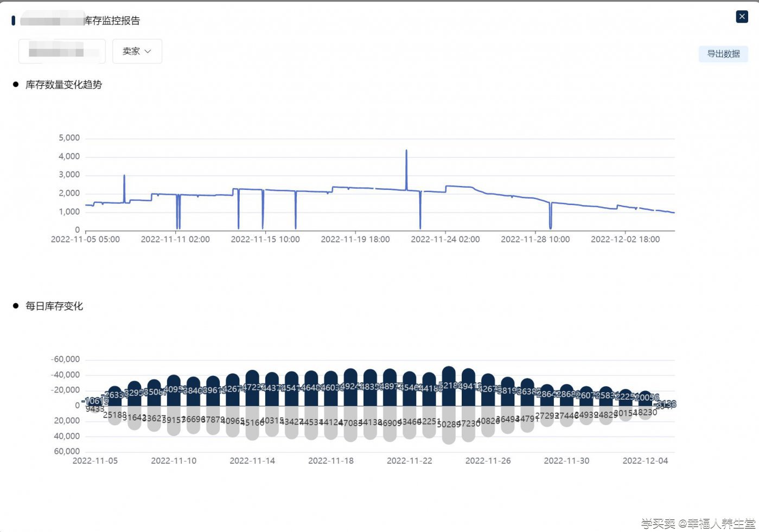Screen dimensions: 759x532
Task: Click the 2022-11-05 bar chart date label
Action: coord(95,461)
